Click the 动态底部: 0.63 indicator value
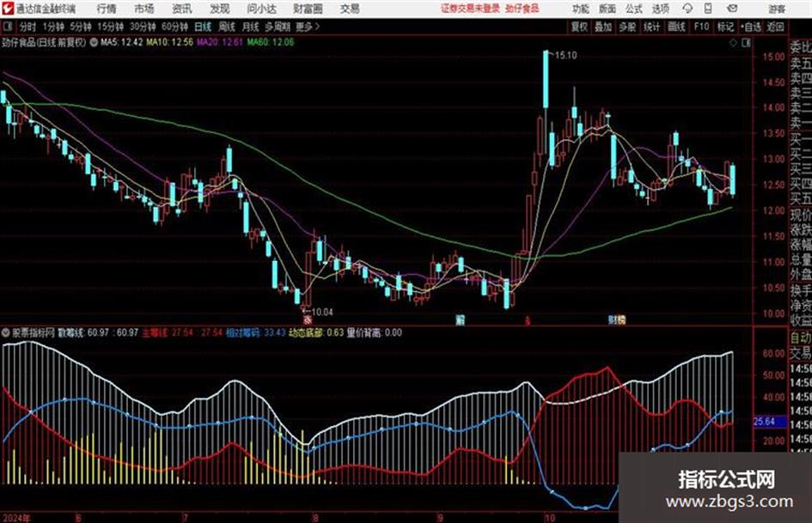 [x=316, y=332]
